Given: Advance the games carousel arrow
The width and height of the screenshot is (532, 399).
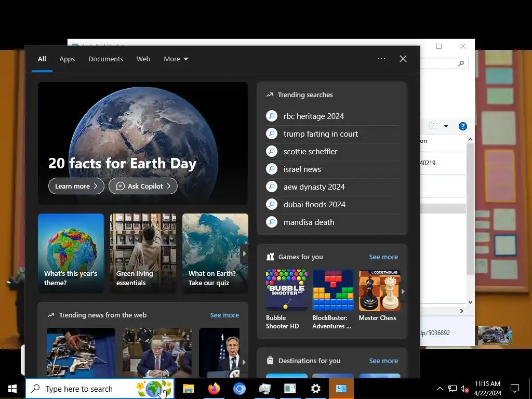Looking at the screenshot, I should 403,291.
